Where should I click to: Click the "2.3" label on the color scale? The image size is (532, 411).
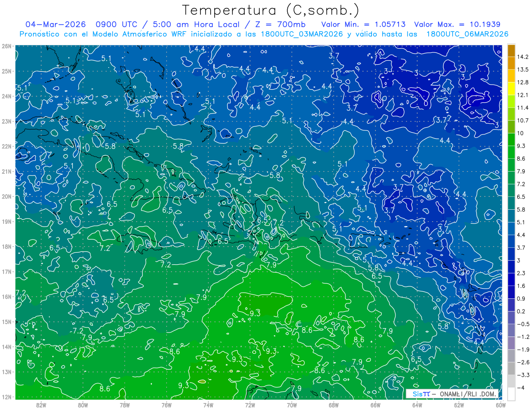[x=521, y=273]
